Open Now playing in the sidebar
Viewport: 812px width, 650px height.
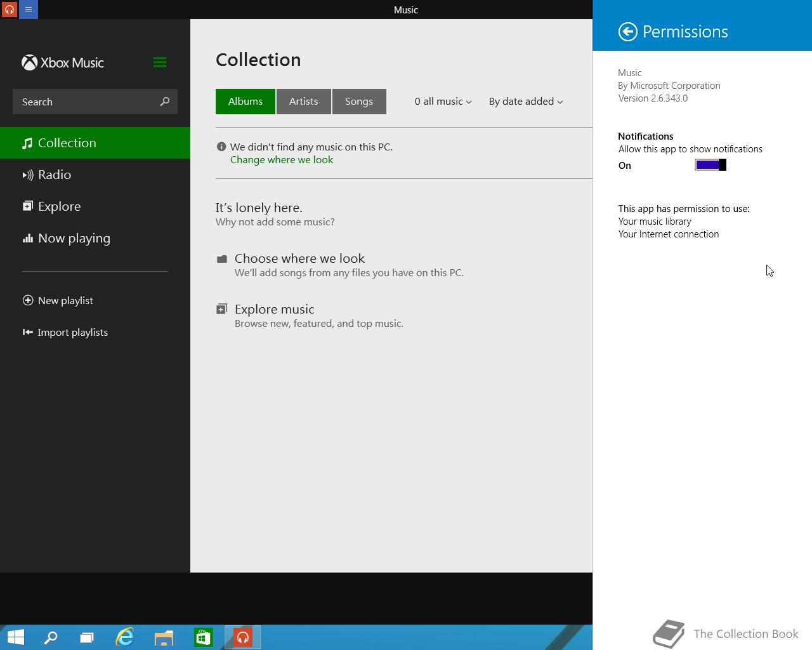[95, 238]
